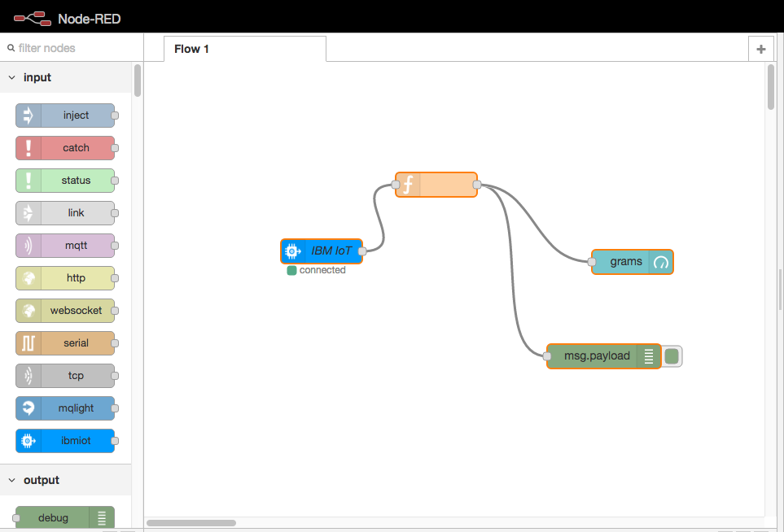Image resolution: width=784 pixels, height=532 pixels.
Task: Select the status node in palette
Action: click(x=65, y=181)
